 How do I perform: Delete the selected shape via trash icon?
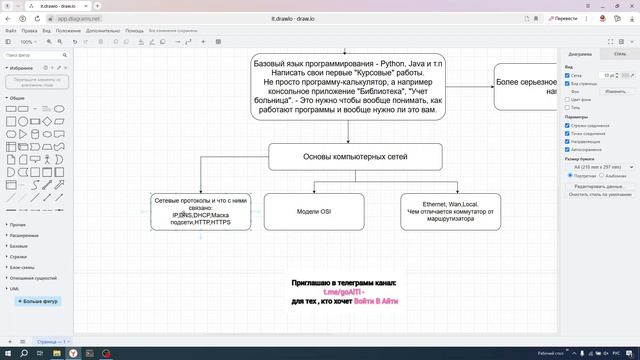100,42
